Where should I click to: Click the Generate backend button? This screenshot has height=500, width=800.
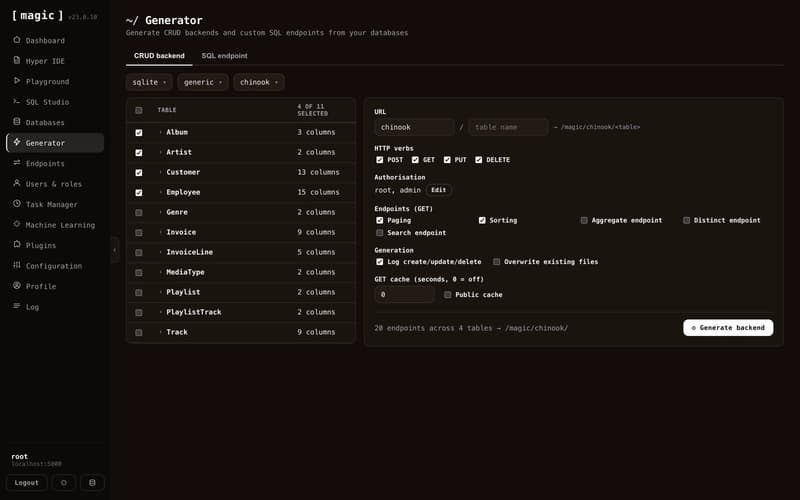pyautogui.click(x=728, y=328)
